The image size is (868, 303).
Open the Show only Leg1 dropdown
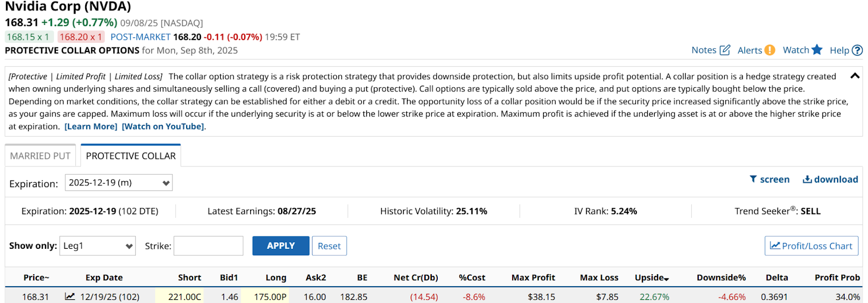coord(98,246)
